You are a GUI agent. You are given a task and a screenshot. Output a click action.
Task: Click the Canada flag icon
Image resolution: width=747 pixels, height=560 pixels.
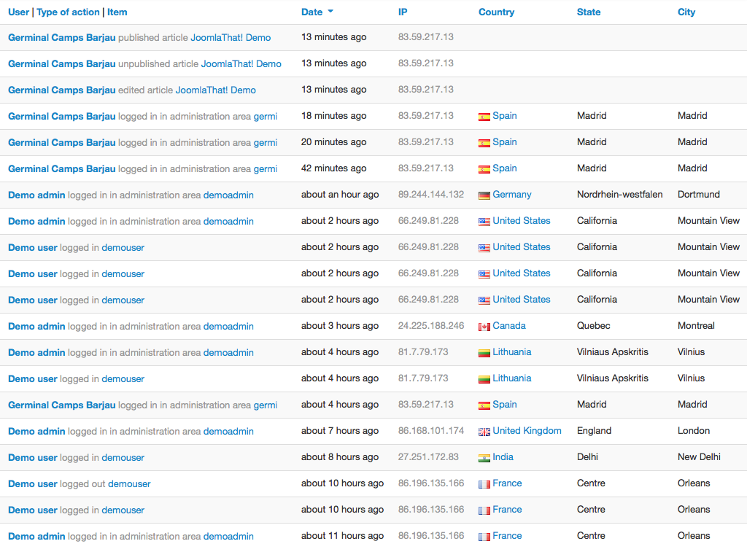click(484, 327)
